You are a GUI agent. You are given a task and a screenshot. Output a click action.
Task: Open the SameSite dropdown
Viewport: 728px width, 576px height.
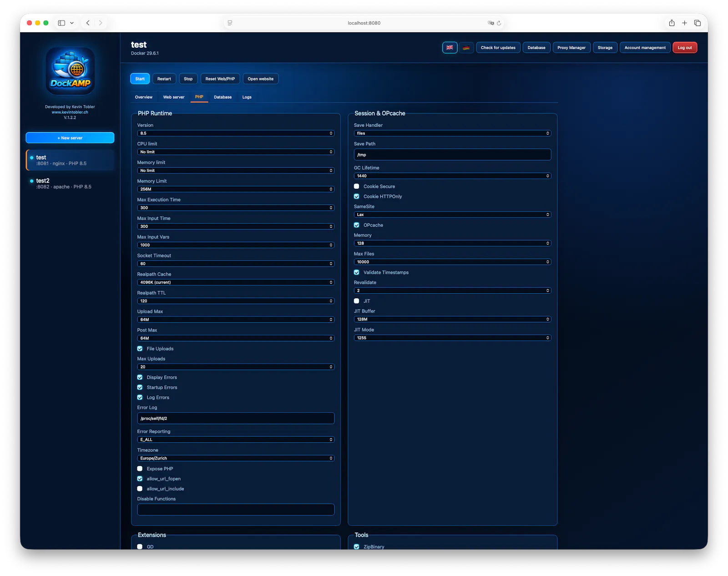point(452,215)
